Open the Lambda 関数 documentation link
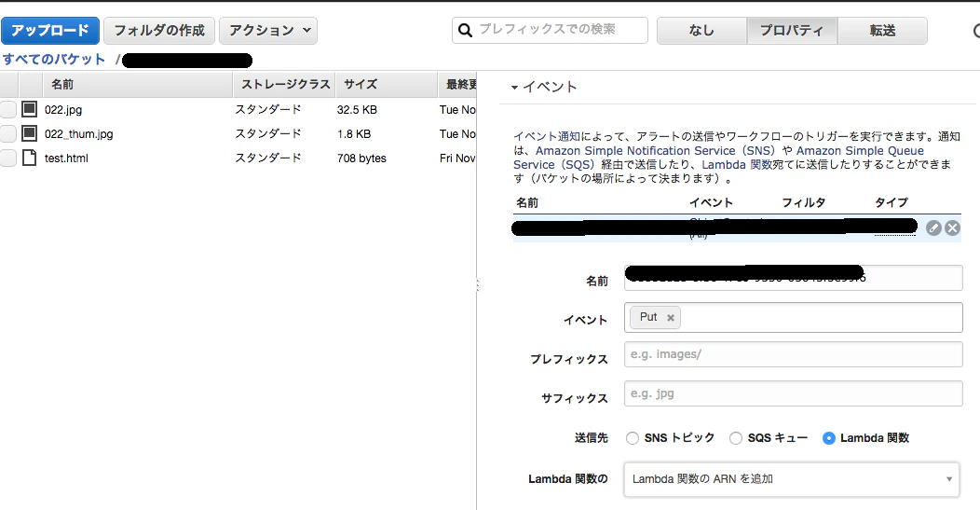The image size is (980, 510). 737,165
